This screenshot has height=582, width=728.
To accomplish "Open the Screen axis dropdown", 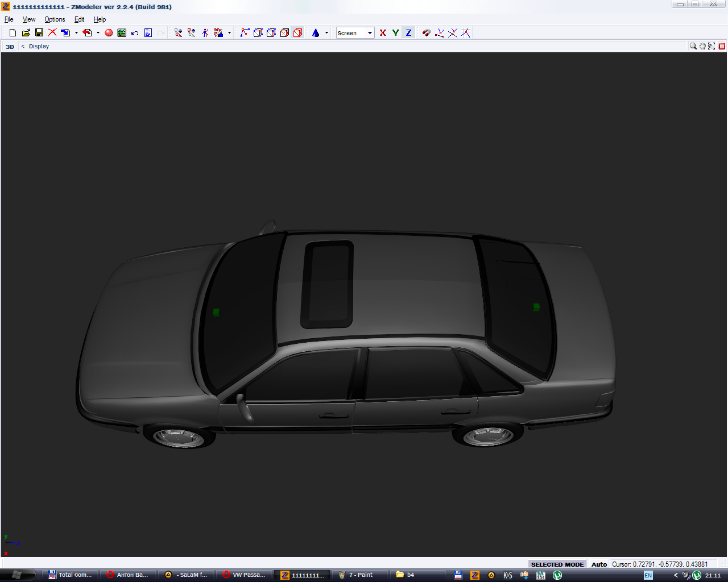I will click(370, 33).
